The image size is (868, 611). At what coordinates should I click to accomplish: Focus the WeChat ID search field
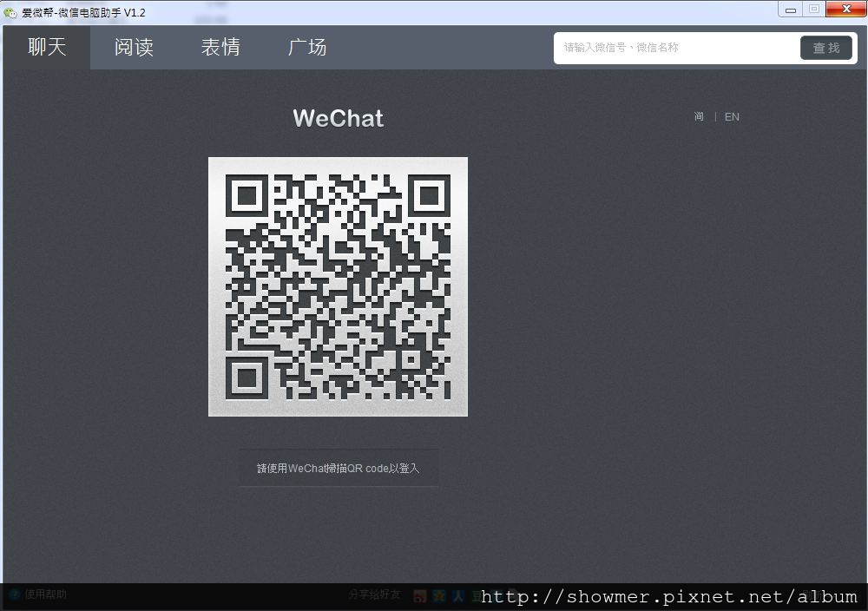click(x=678, y=48)
